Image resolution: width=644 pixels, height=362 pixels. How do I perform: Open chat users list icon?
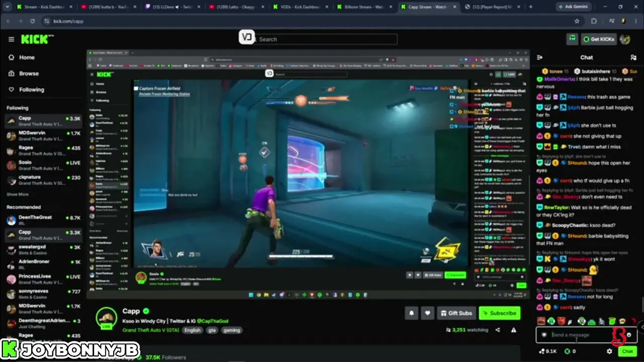[633, 57]
